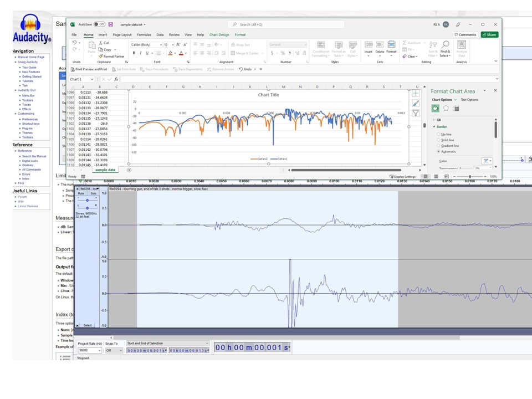This screenshot has width=532, height=399.
Task: Open the Tour Guide link in manual
Action: [29, 68]
